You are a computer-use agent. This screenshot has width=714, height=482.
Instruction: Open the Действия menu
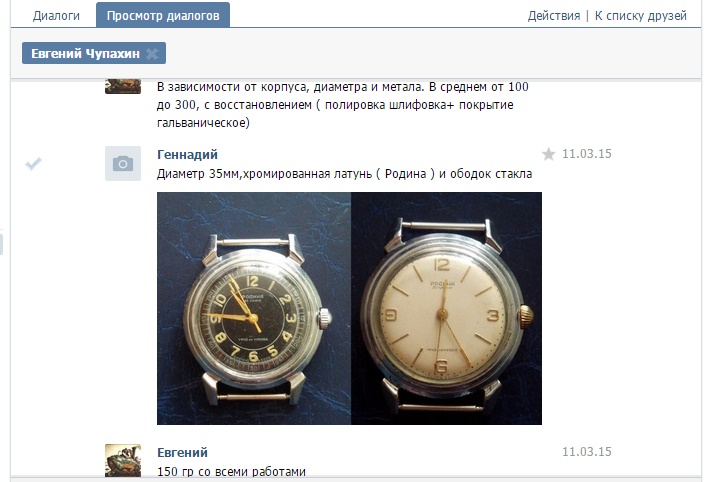tap(554, 16)
